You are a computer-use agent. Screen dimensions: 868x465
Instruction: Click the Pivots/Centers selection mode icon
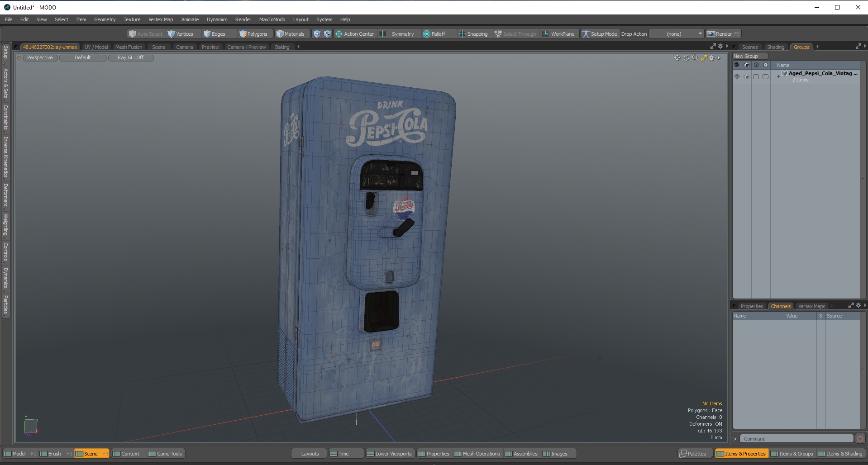(327, 34)
